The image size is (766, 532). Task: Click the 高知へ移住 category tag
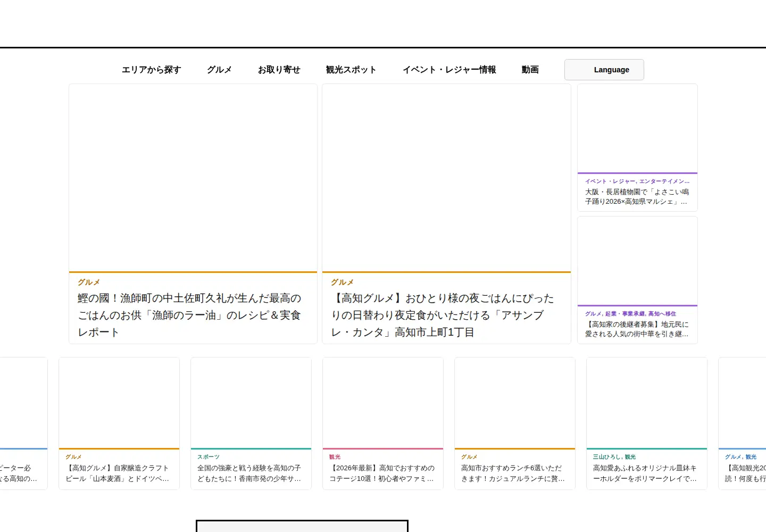tap(662, 314)
